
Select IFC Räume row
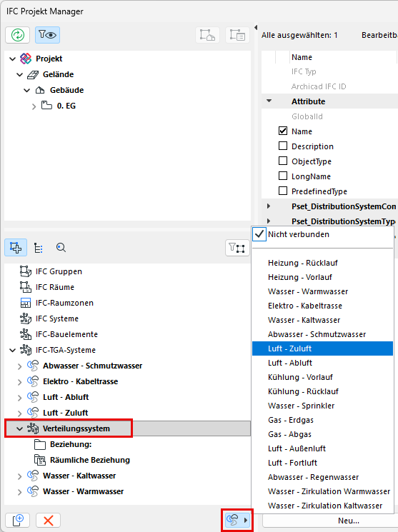[127, 287]
